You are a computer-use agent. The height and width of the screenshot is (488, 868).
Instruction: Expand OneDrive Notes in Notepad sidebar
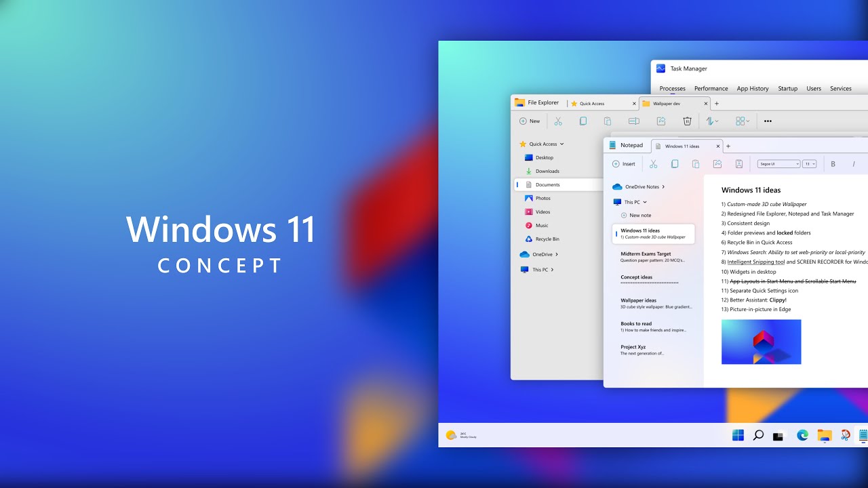pos(663,186)
